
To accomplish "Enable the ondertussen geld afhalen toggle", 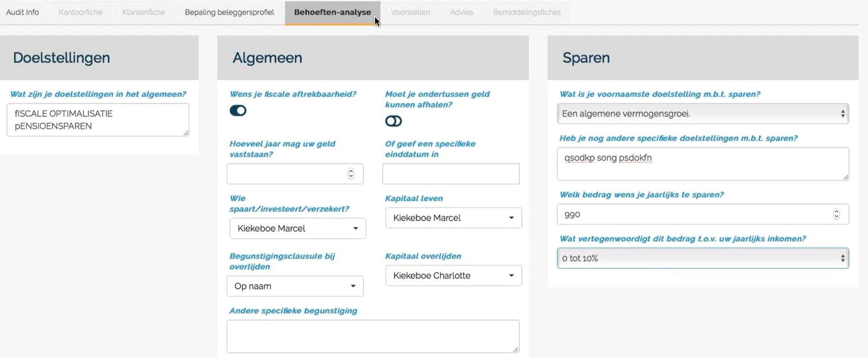I will coord(393,121).
